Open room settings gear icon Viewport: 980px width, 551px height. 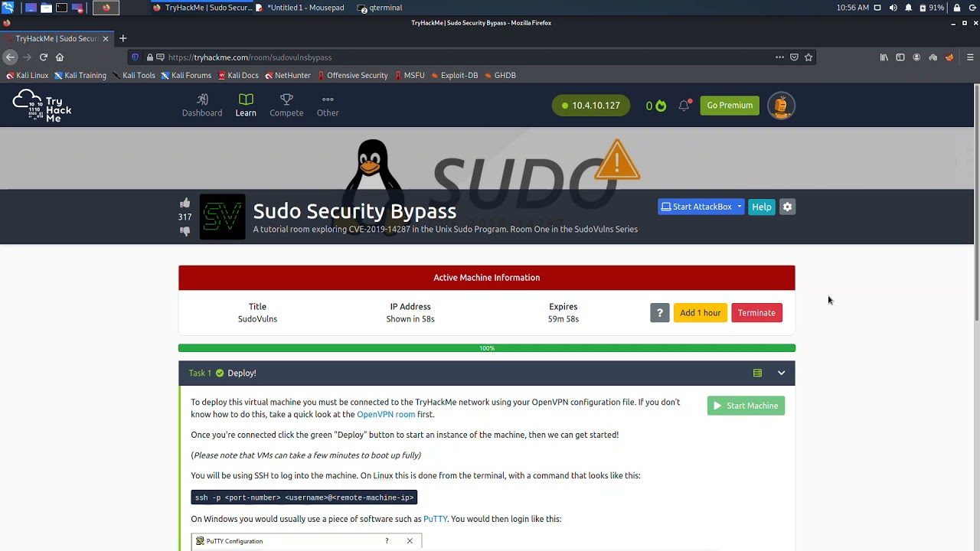(787, 207)
